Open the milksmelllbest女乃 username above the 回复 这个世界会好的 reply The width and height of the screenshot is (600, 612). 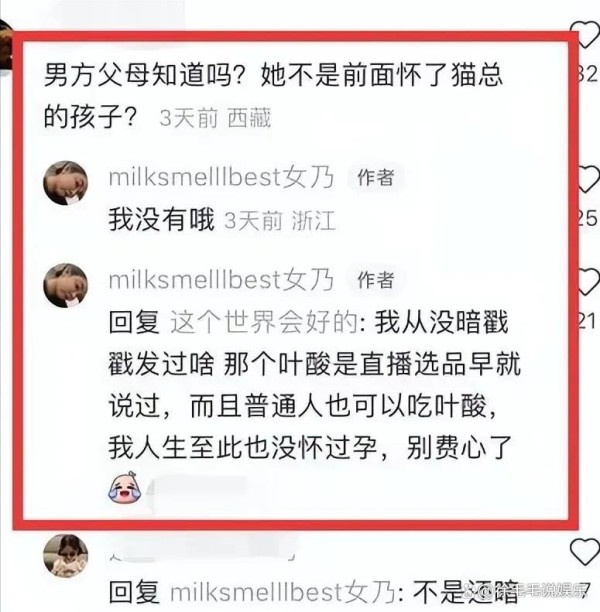click(x=221, y=280)
